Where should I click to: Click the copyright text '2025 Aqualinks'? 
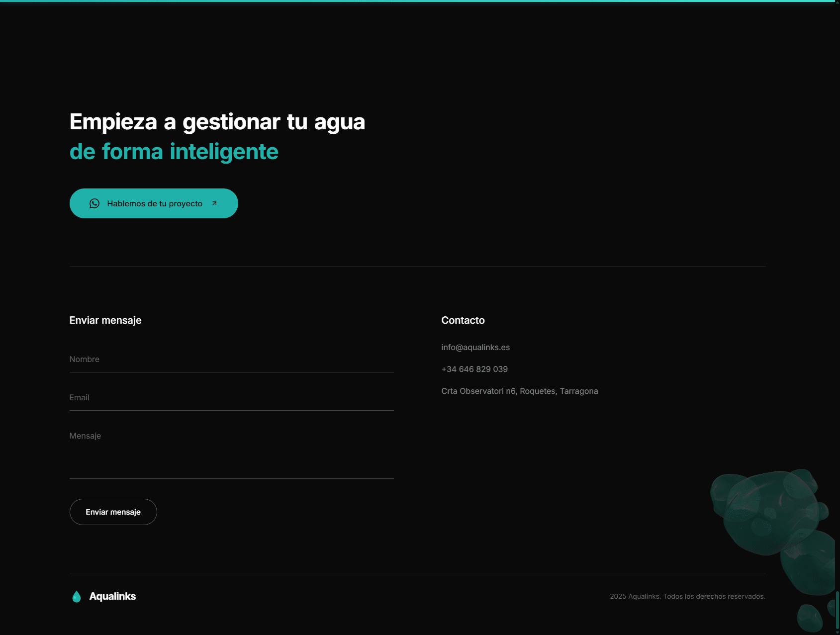point(687,596)
